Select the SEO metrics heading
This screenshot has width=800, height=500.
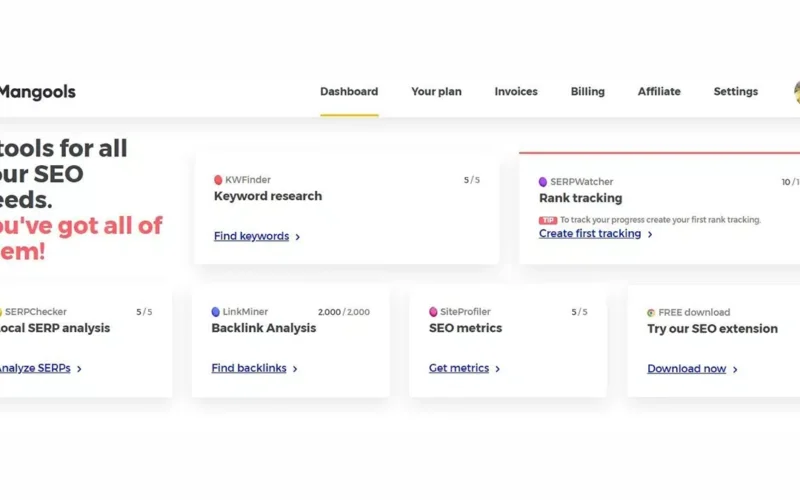[465, 328]
